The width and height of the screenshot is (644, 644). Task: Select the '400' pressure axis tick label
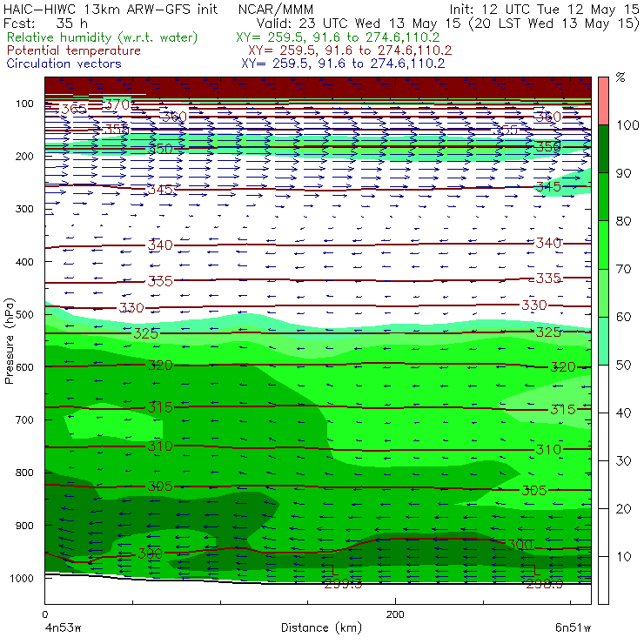(24, 261)
